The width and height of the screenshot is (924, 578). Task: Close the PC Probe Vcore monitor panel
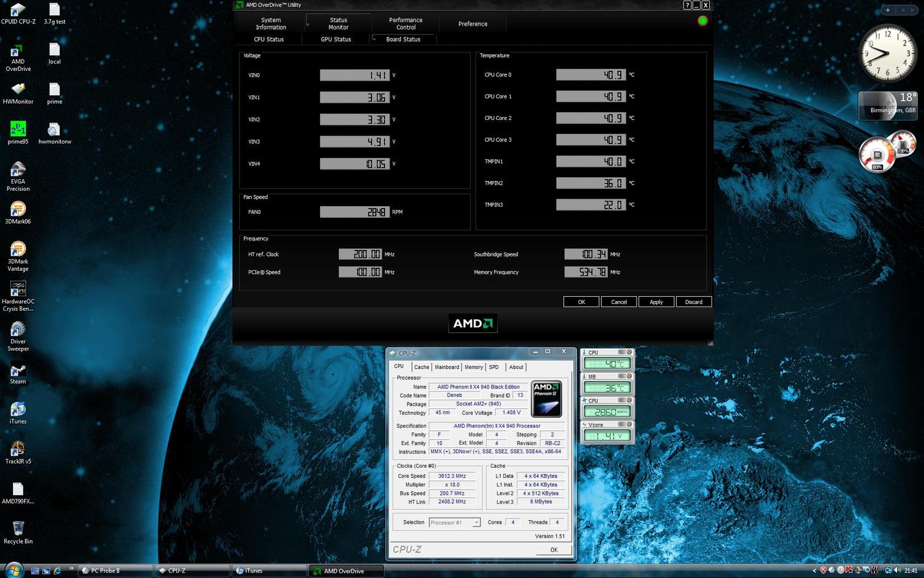click(x=629, y=424)
